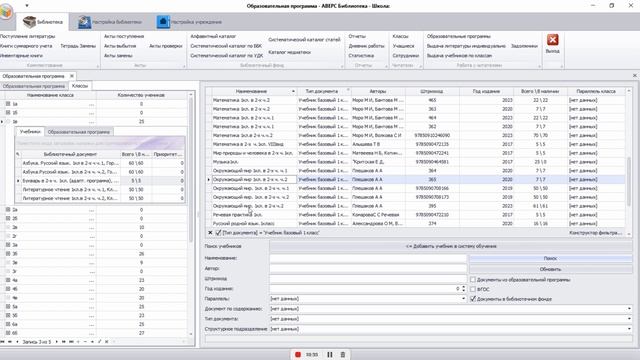The height and width of the screenshot is (360, 640).
Task: Open the Структурное подразделение dropdown
Action: tap(629, 329)
